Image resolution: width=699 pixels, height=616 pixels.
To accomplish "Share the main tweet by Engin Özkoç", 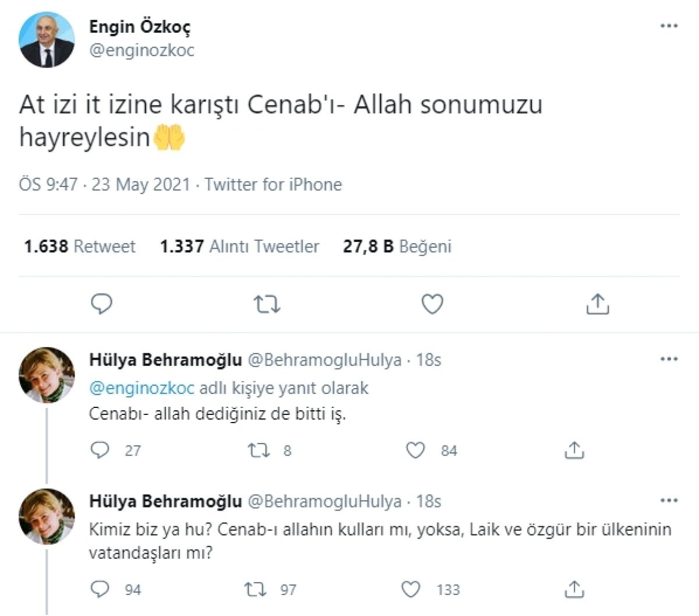I will click(597, 304).
